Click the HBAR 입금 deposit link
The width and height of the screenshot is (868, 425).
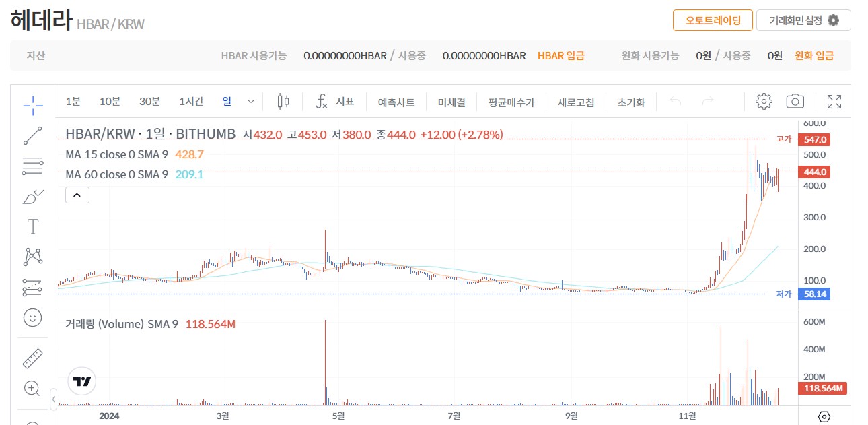pos(561,55)
